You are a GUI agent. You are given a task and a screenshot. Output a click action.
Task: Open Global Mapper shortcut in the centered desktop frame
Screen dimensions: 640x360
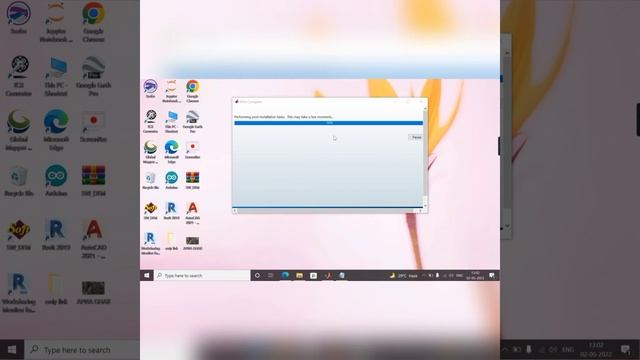[150, 152]
